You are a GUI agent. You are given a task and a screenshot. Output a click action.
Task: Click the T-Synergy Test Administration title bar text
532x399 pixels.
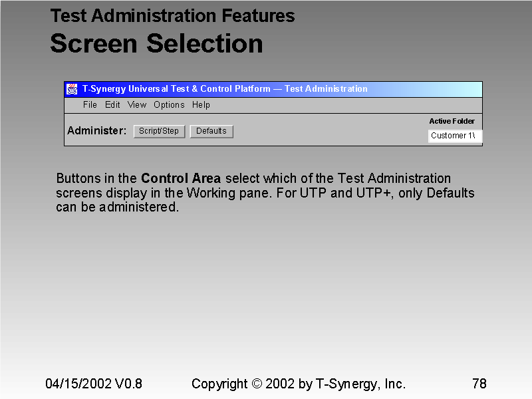click(225, 89)
